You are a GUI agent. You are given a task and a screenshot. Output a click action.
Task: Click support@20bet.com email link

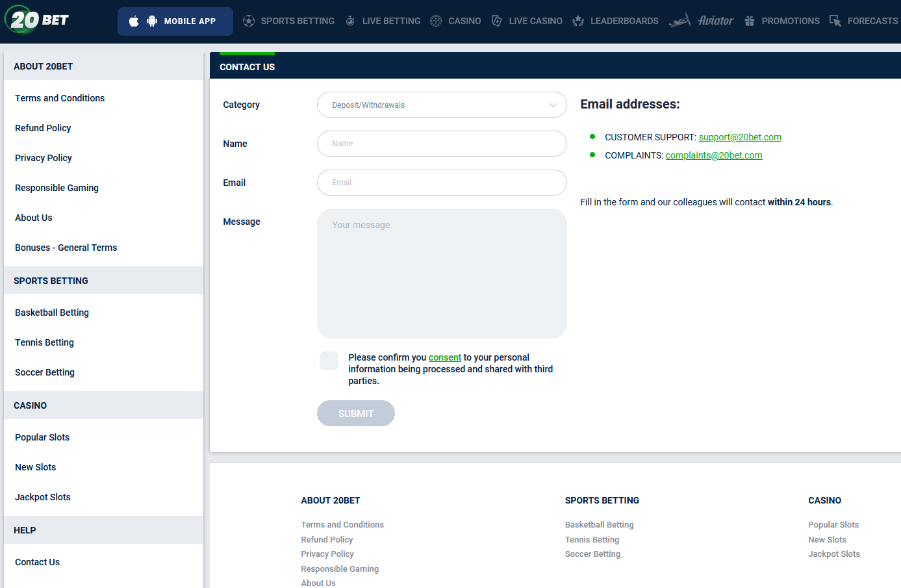740,137
